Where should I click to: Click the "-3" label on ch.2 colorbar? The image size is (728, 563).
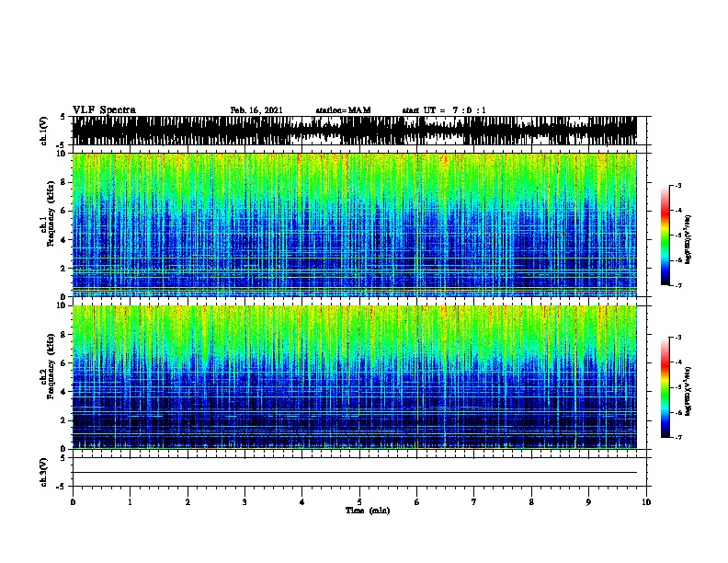(677, 338)
